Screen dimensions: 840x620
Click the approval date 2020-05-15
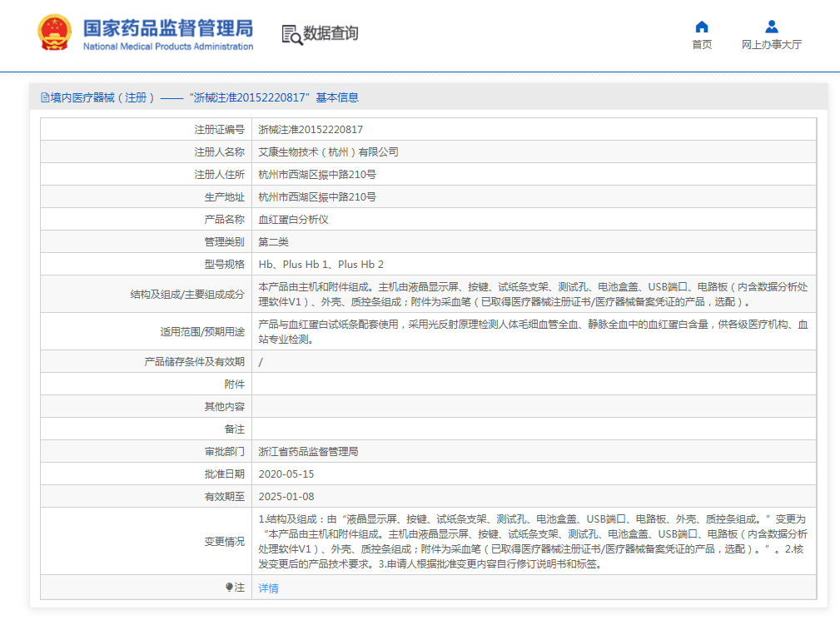click(286, 474)
